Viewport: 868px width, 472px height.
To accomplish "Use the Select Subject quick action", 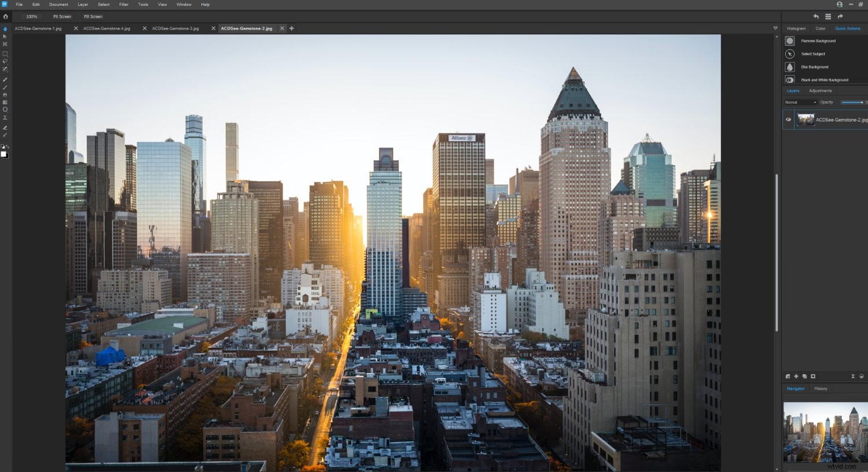I will click(x=814, y=54).
